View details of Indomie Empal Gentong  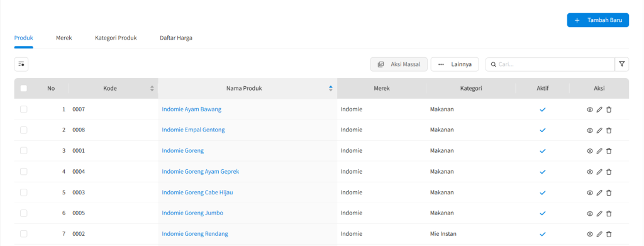[x=590, y=130]
